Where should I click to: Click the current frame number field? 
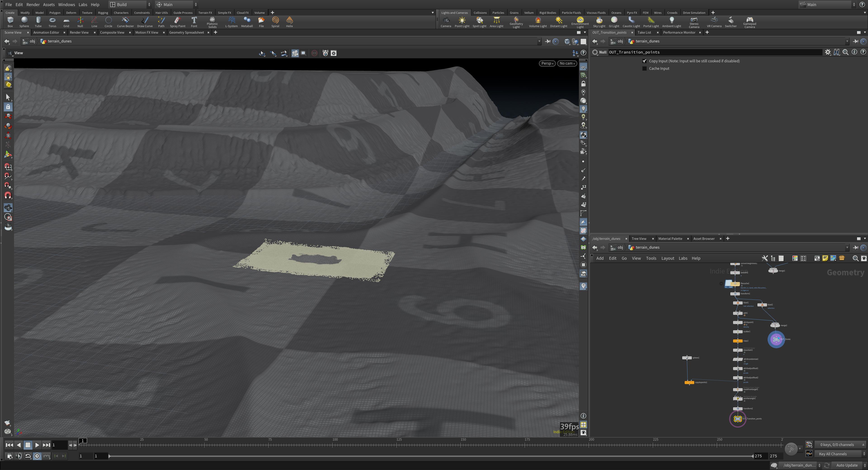[x=59, y=445]
